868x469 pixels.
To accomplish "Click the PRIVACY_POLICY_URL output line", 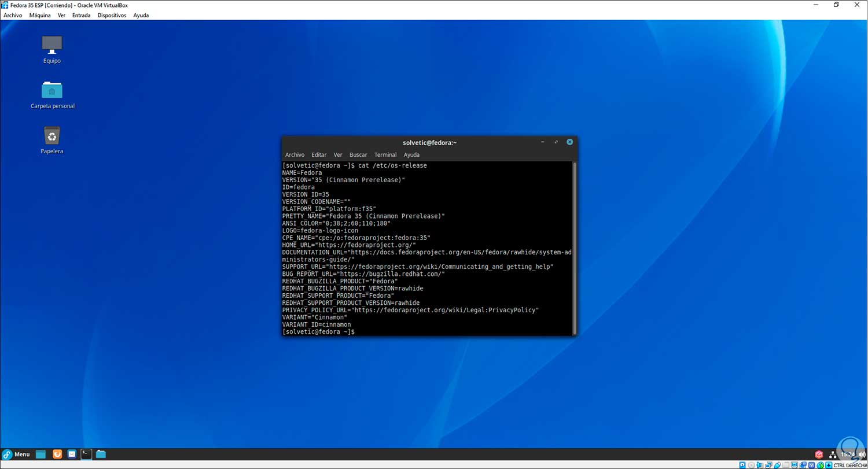I will [x=410, y=310].
